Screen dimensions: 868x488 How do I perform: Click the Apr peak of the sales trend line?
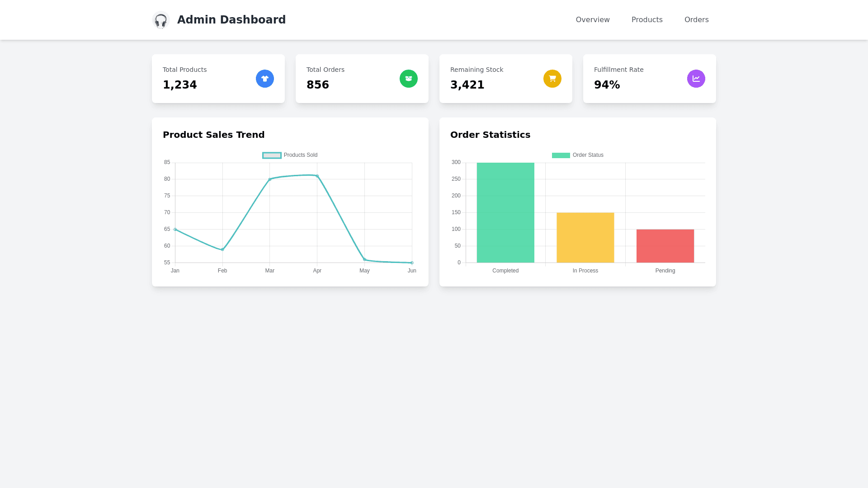tap(317, 175)
